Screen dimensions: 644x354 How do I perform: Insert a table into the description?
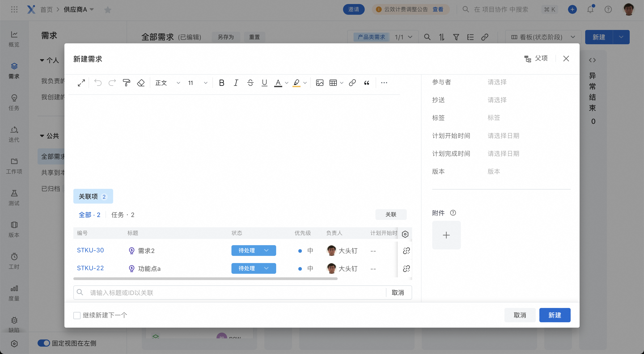point(333,83)
